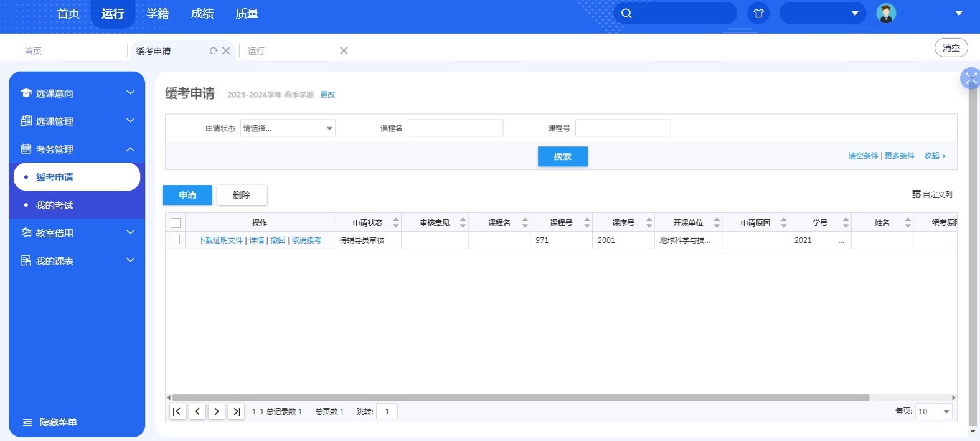
Task: Sort by 申请原因 column arrows
Action: 784,222
